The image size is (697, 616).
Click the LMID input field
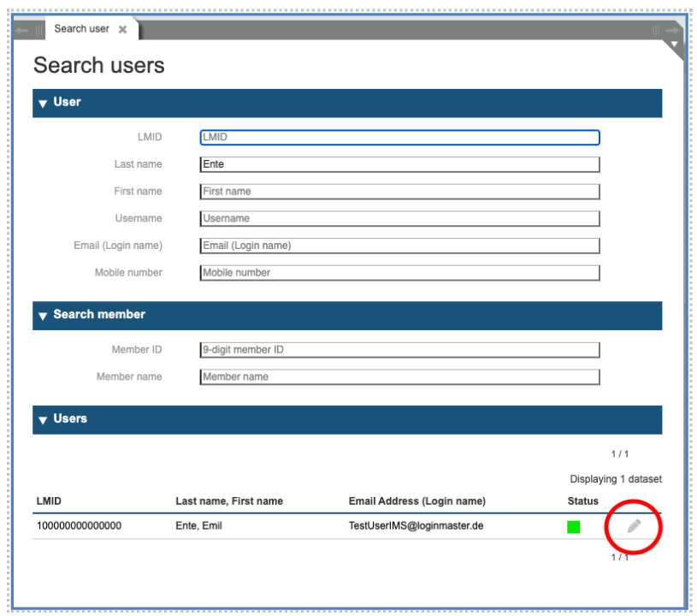(x=398, y=137)
